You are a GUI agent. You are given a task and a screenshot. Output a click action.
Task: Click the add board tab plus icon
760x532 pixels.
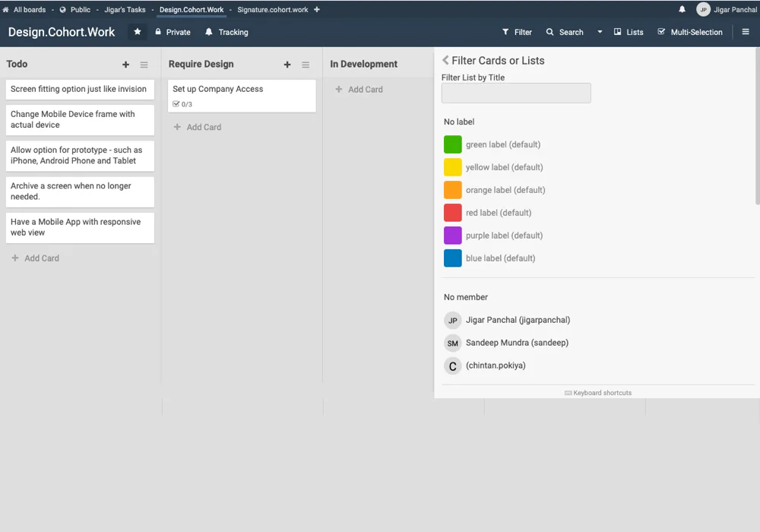point(317,10)
